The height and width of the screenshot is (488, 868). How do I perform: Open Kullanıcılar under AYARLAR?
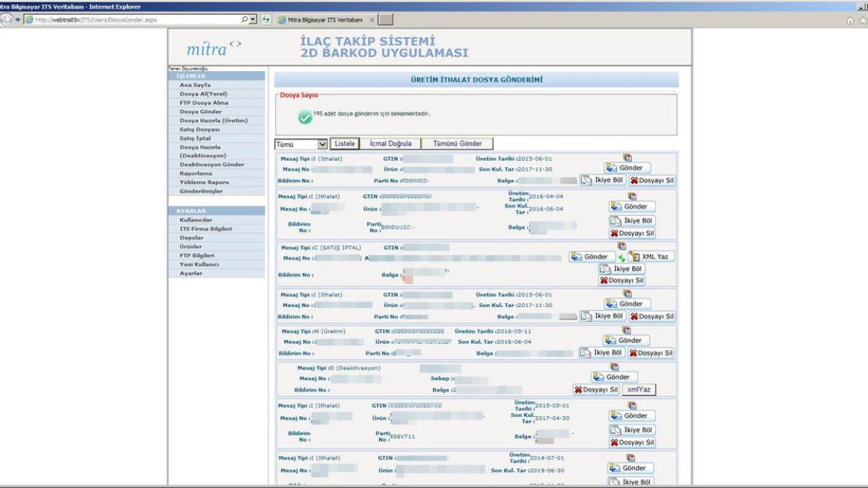pos(196,220)
